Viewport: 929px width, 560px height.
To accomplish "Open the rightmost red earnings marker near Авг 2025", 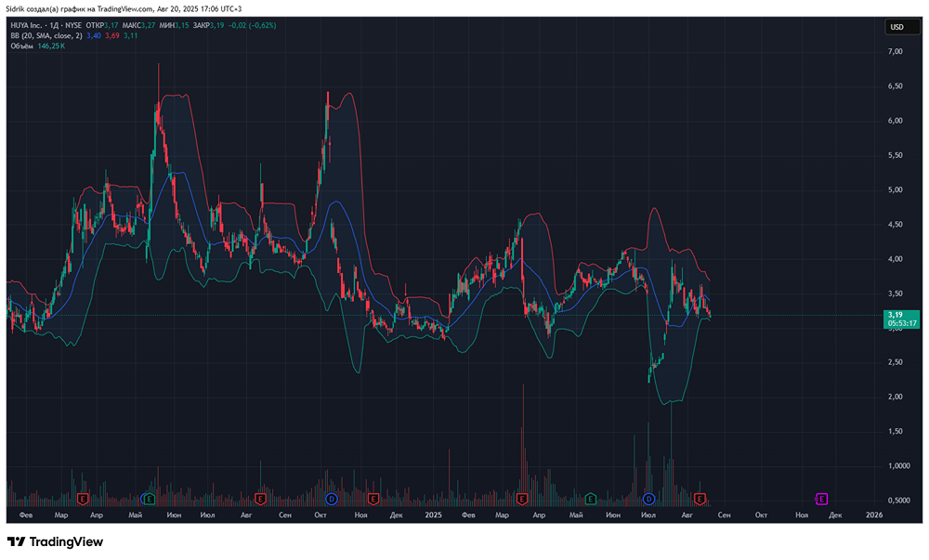I will point(700,499).
